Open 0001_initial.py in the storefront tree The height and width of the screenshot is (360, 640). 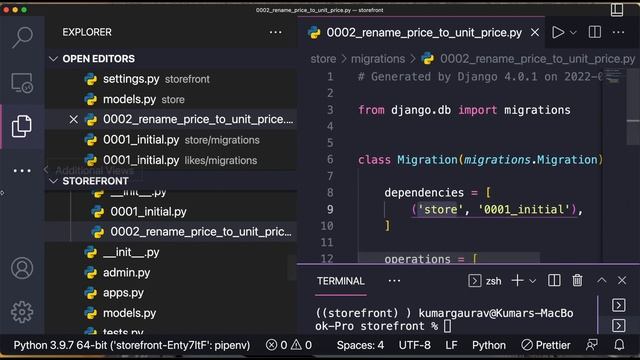coord(171,211)
